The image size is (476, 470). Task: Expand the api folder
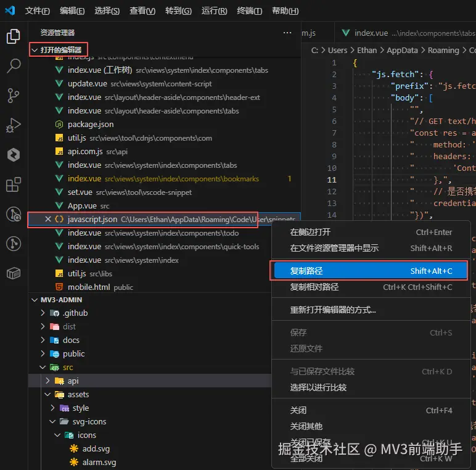pos(73,381)
